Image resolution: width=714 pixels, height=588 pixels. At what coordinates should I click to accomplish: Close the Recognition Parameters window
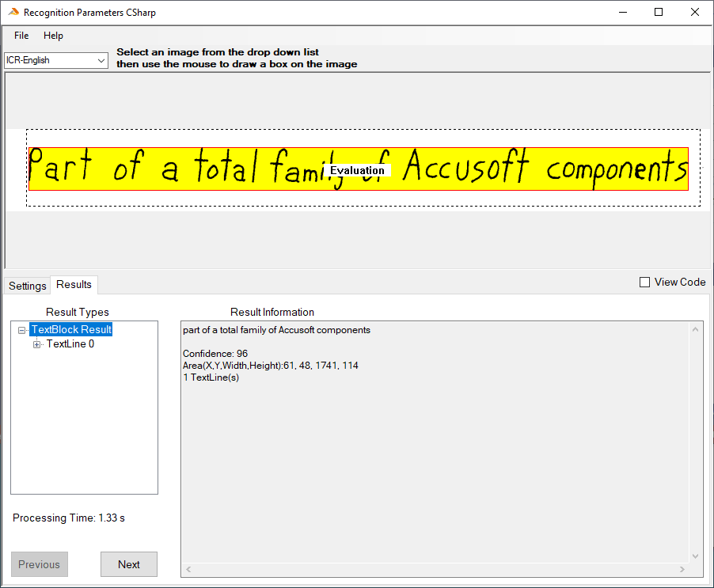[695, 13]
